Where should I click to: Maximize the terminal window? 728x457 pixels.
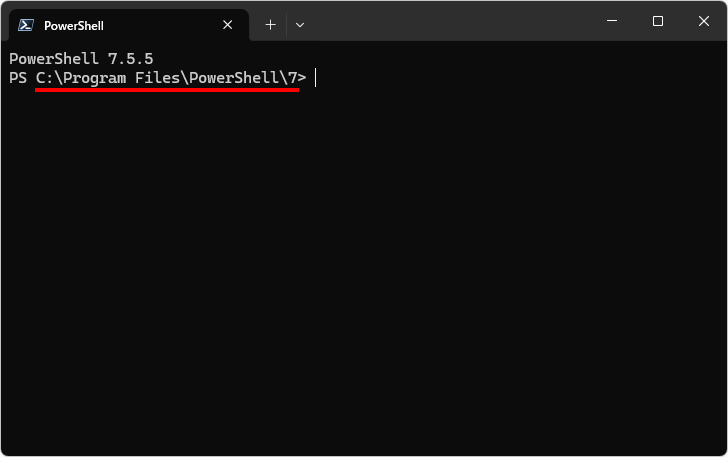(658, 21)
